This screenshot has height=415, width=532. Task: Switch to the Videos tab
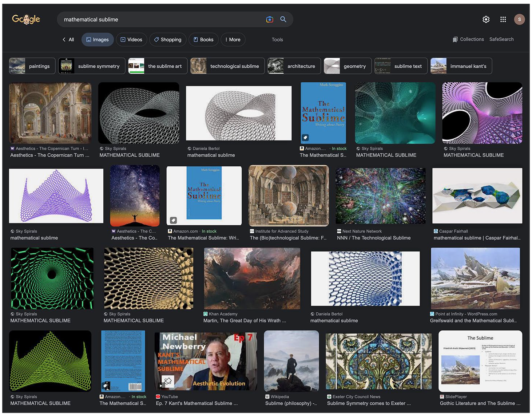click(x=131, y=40)
